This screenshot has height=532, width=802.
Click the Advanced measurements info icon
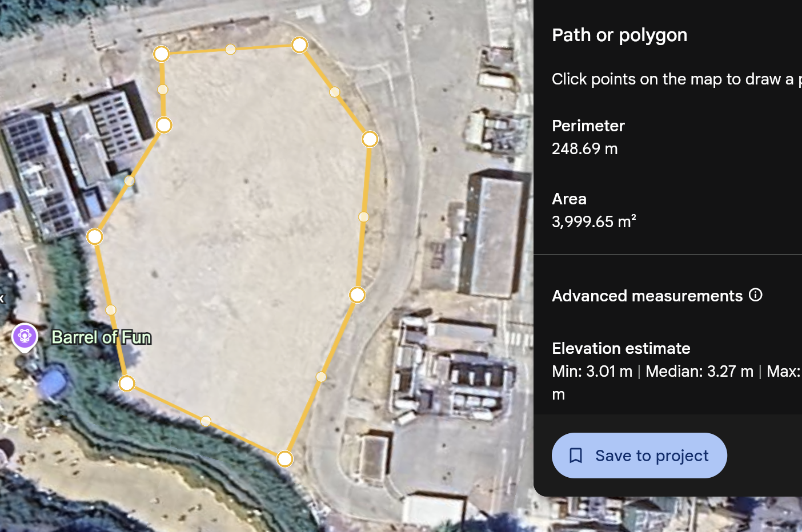point(755,295)
